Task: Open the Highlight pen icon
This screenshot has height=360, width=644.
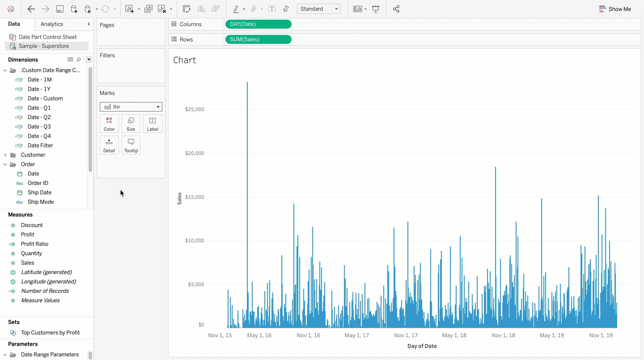Action: (237, 9)
